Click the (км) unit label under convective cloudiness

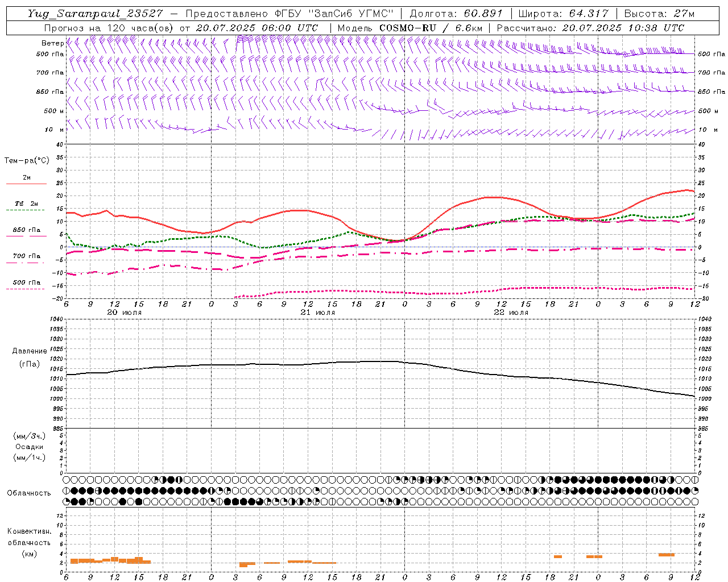click(x=29, y=554)
